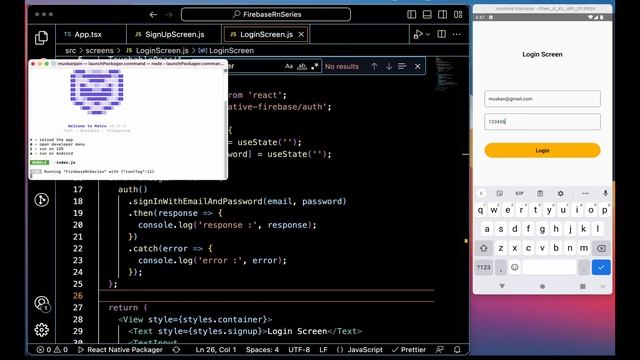The height and width of the screenshot is (360, 640).
Task: Open more options ellipsis on keyboard toolbar
Action: [585, 193]
